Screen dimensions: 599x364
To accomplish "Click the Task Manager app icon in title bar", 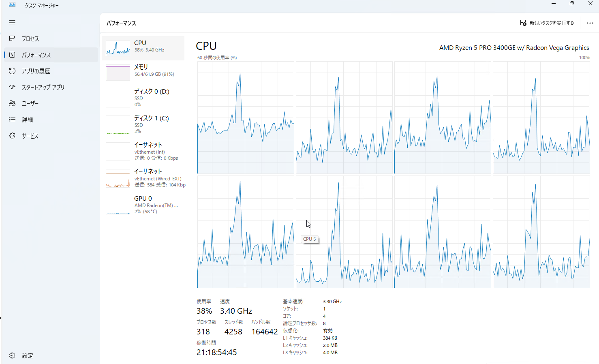I will coord(12,5).
